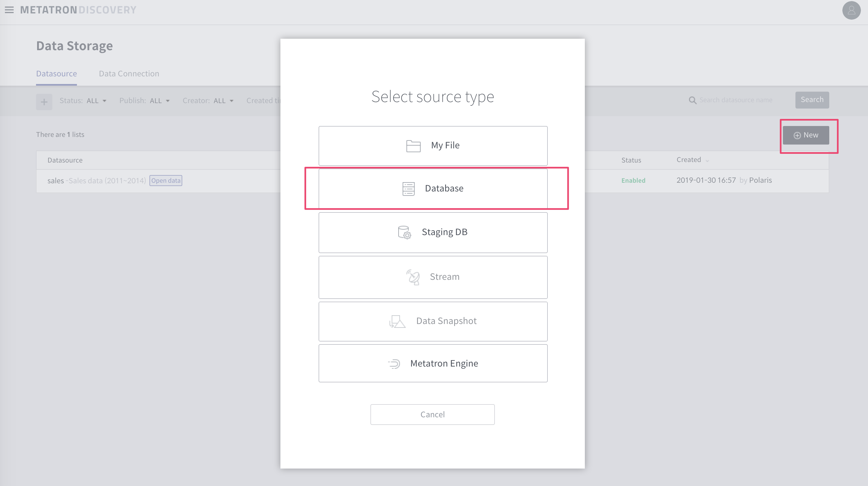Switch to the Data Connection tab

click(129, 73)
